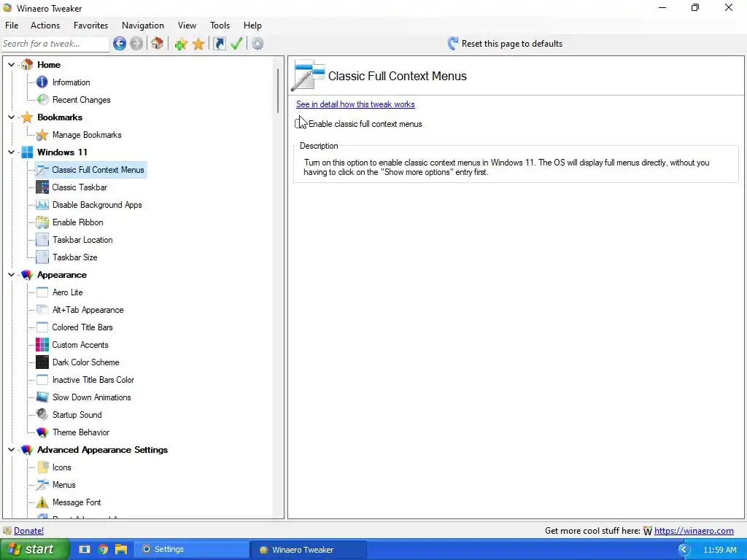Screen dimensions: 747x560
Task: Open the Favorites menu
Action: (x=90, y=26)
